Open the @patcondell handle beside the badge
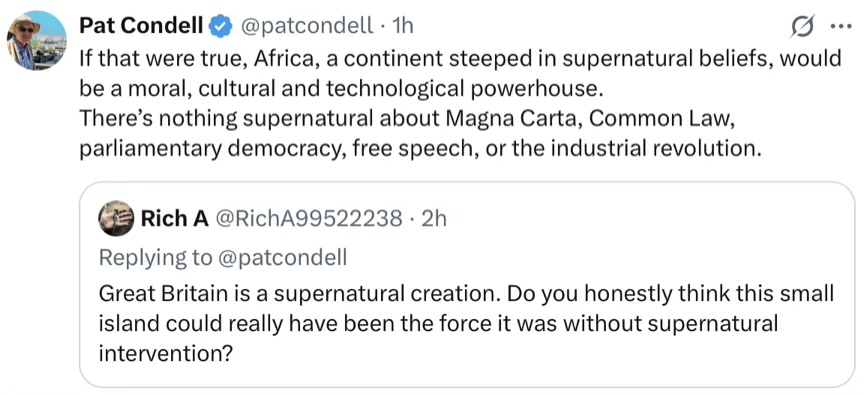The width and height of the screenshot is (864, 395). click(x=307, y=26)
